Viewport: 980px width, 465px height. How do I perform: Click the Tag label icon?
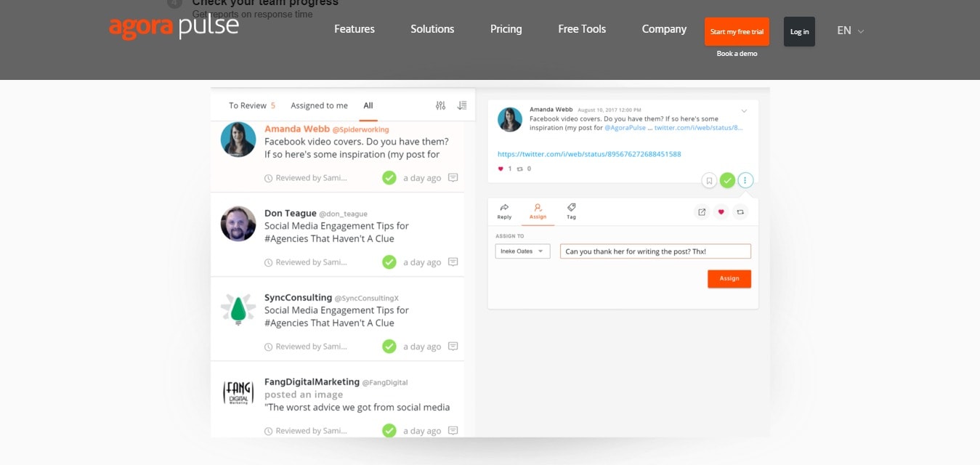click(x=572, y=208)
